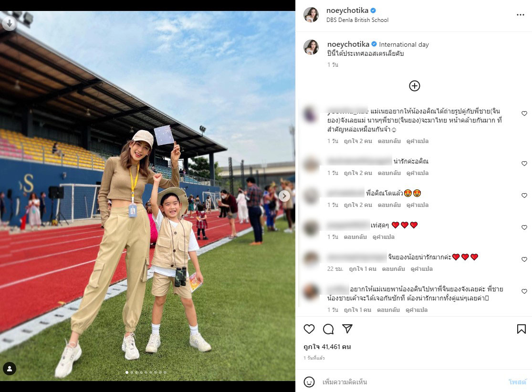532x392 pixels.
Task: Click the blue post comment button
Action: point(517,382)
